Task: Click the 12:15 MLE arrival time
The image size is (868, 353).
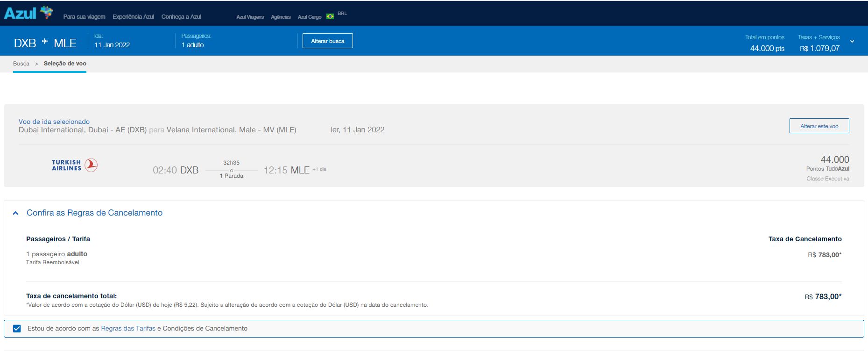Action: [x=287, y=170]
